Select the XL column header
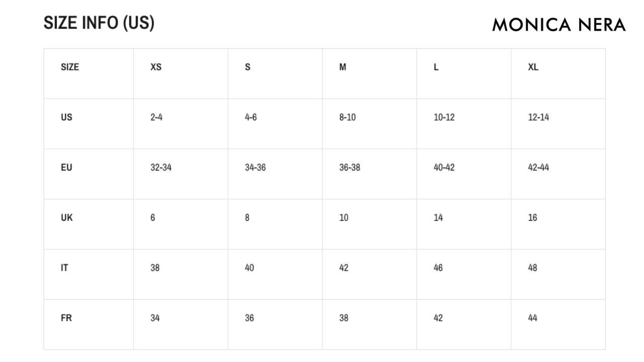This screenshot has width=644, height=362. 533,67
